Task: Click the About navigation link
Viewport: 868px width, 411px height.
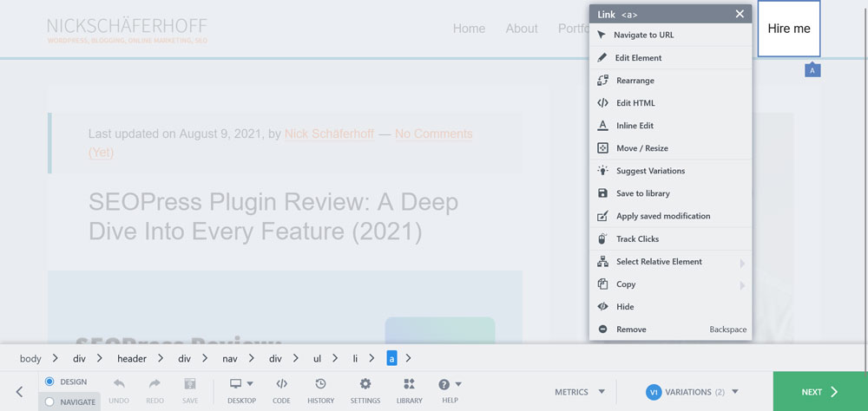Action: pos(522,29)
